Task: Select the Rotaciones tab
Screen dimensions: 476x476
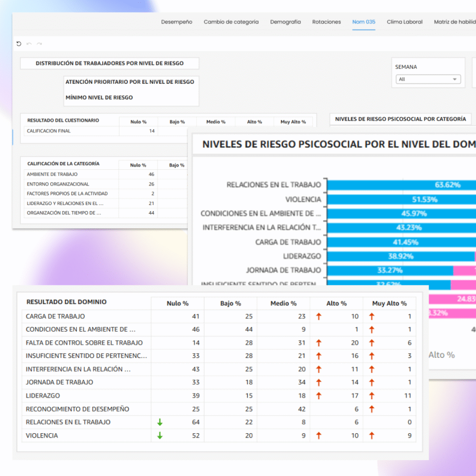Action: [326, 22]
